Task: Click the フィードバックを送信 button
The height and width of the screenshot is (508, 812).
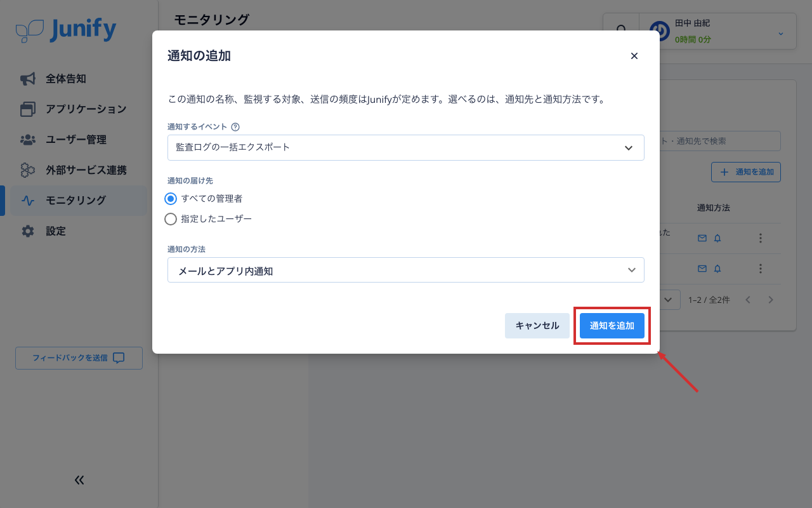Action: point(79,358)
